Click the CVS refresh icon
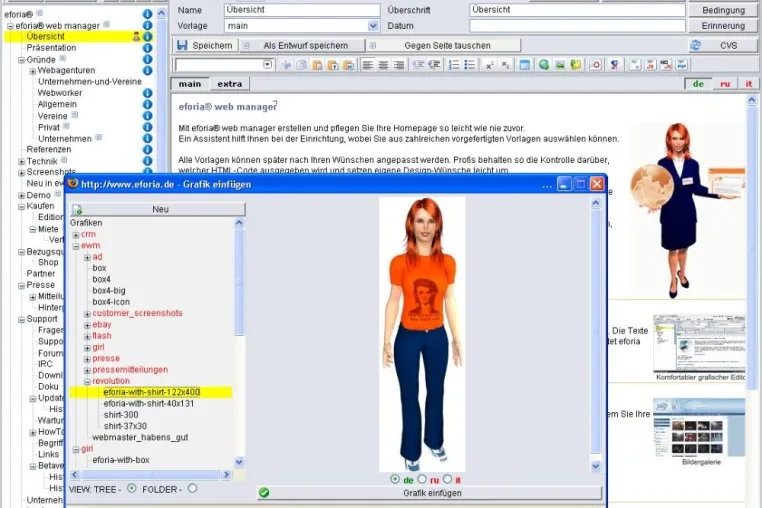This screenshot has height=508, width=762. click(696, 45)
